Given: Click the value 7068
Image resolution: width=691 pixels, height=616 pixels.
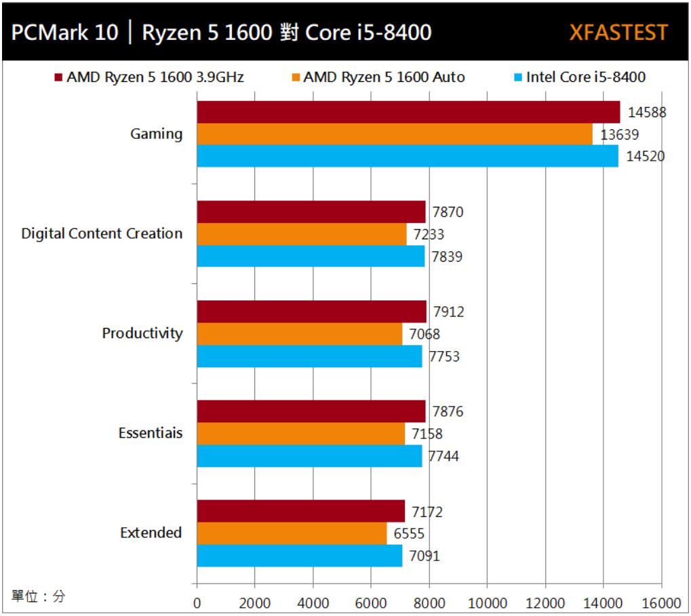Looking at the screenshot, I should click(x=425, y=334).
